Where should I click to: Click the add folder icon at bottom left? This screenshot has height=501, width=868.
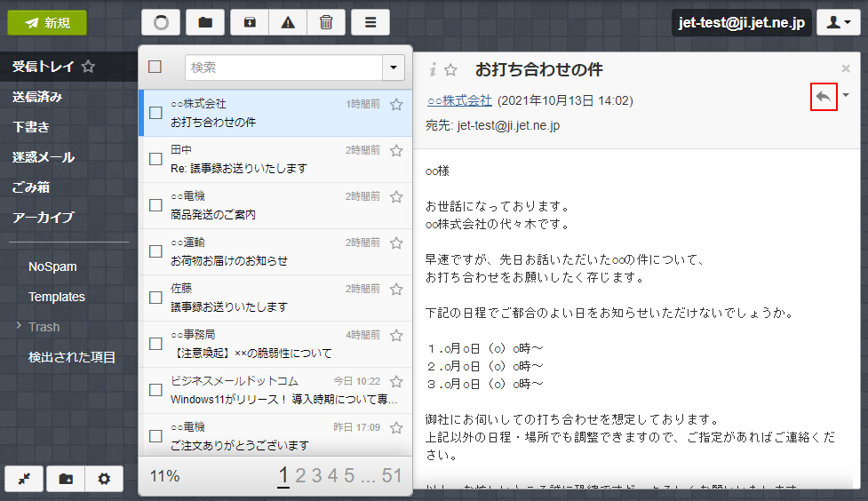coord(66,479)
